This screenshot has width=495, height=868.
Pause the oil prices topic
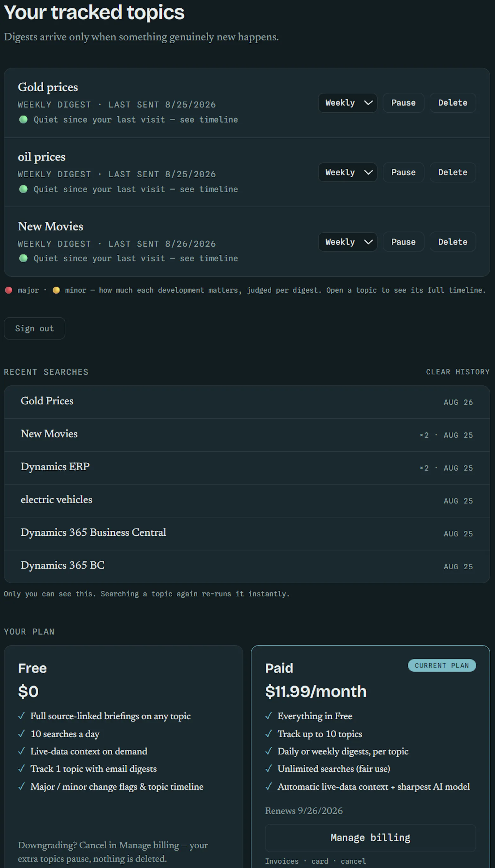tap(403, 172)
